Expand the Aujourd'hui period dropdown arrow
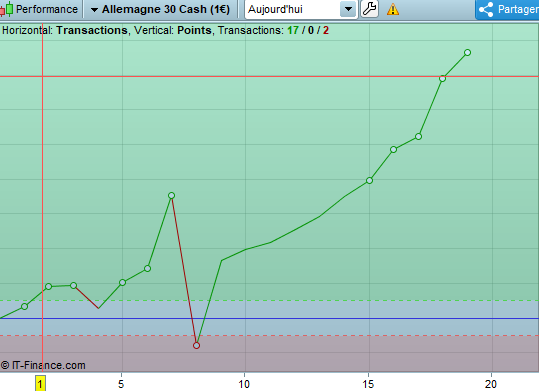This screenshot has height=391, width=539. pos(348,9)
